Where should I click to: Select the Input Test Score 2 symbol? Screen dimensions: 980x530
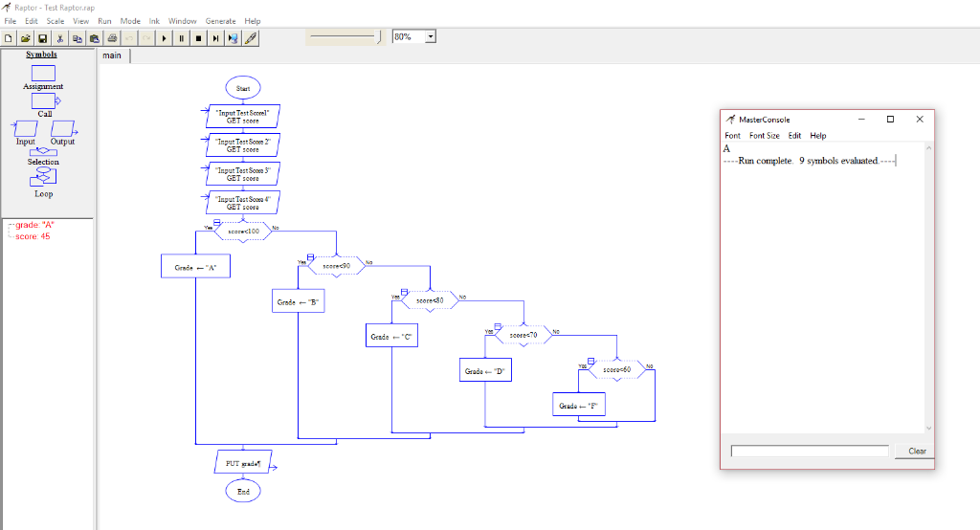(243, 145)
